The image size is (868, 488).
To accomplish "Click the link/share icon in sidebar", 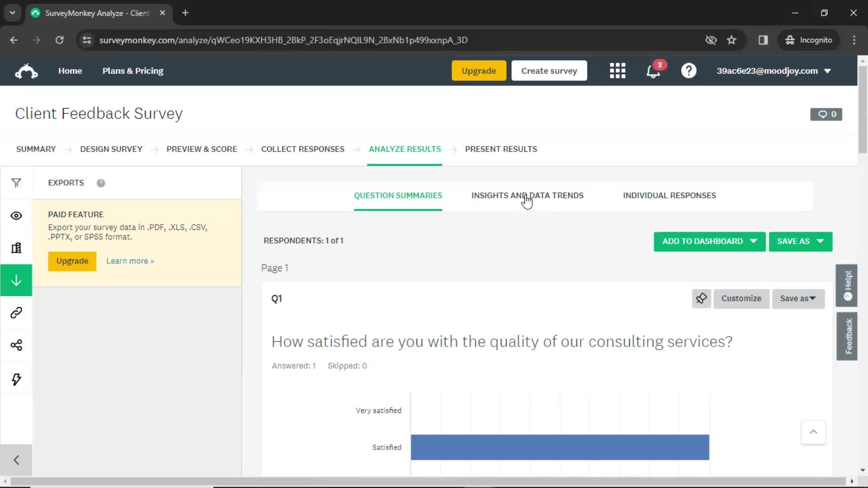I will pyautogui.click(x=16, y=313).
